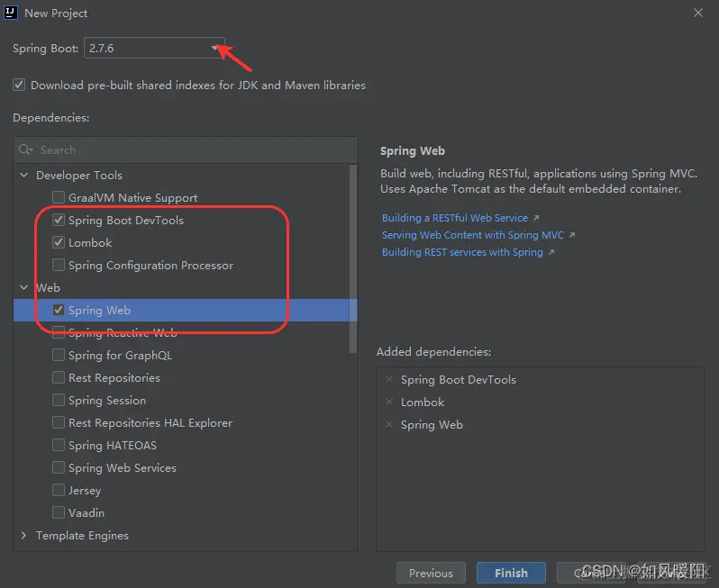Check Spring for GraphQL checkbox
The height and width of the screenshot is (588, 719).
(59, 355)
